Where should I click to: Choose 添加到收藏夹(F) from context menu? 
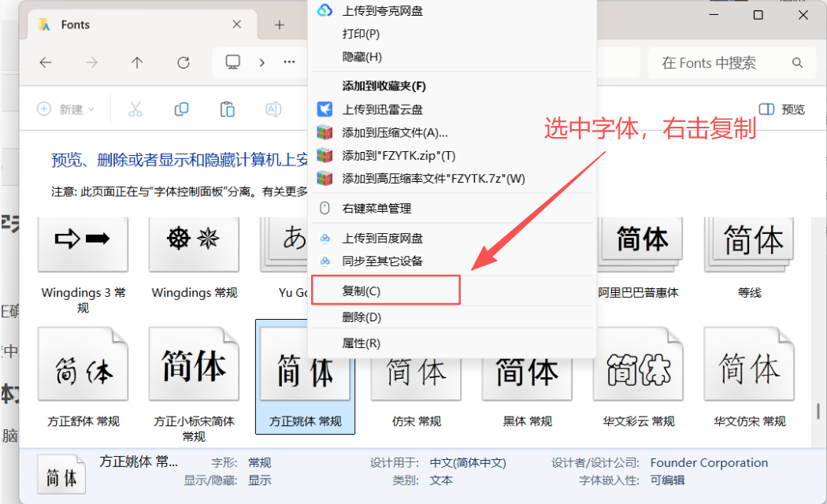point(453,85)
